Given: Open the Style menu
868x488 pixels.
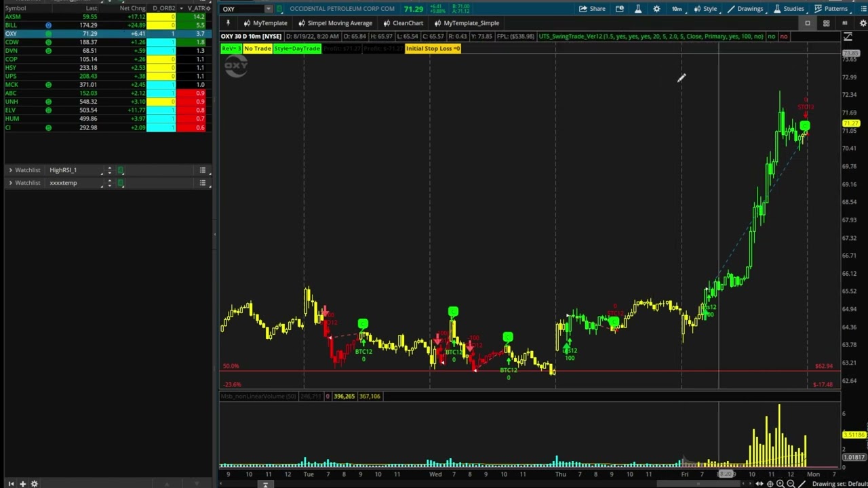Looking at the screenshot, I should [x=705, y=9].
